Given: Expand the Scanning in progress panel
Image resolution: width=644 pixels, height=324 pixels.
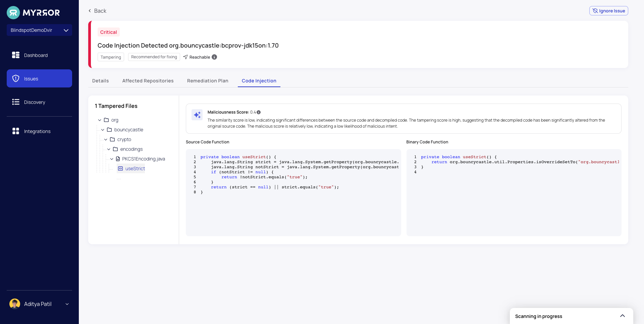Looking at the screenshot, I should pos(623,316).
